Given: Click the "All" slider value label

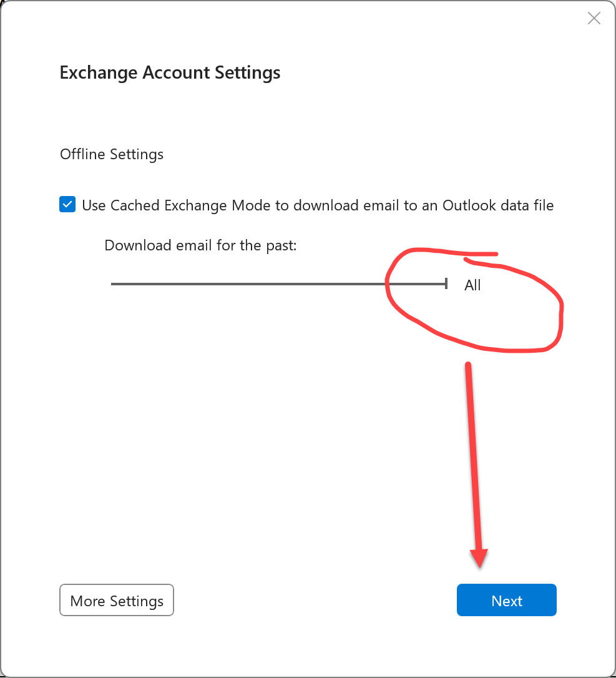Looking at the screenshot, I should (x=472, y=285).
